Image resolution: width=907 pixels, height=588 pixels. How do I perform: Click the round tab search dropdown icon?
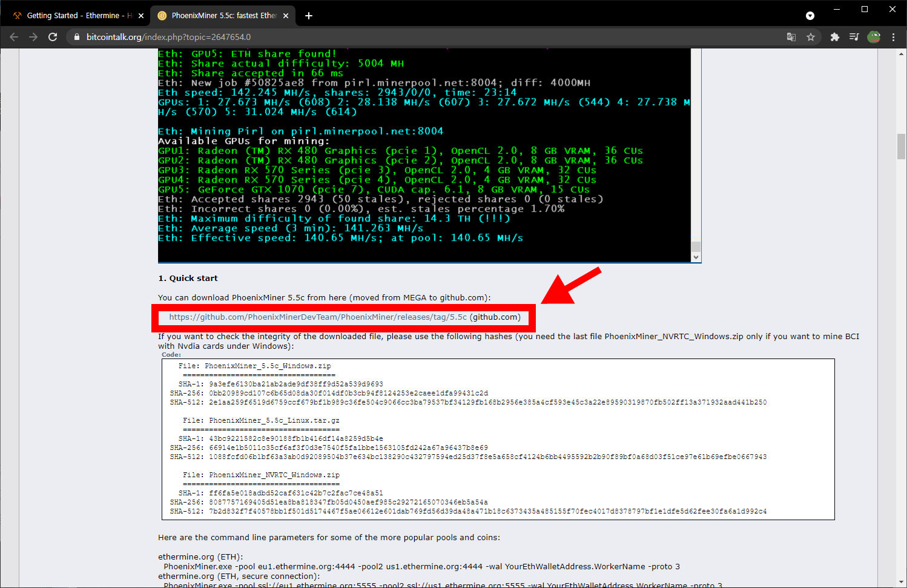pyautogui.click(x=810, y=16)
